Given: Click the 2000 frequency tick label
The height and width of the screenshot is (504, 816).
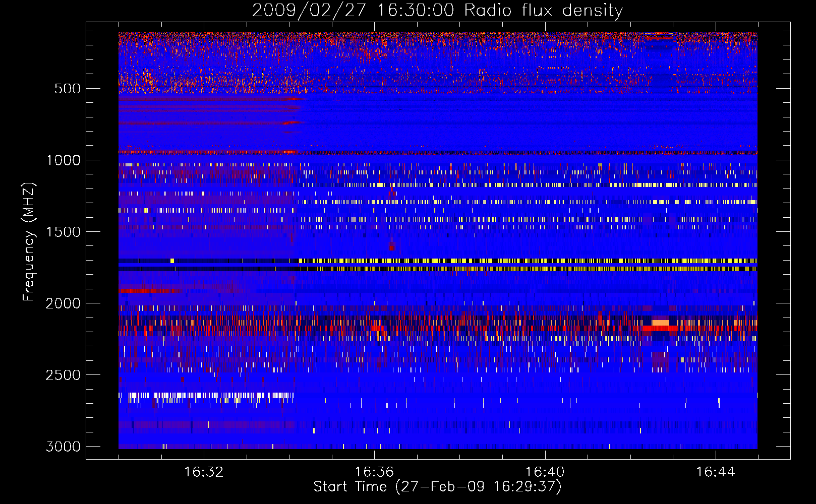Looking at the screenshot, I should pyautogui.click(x=63, y=303).
